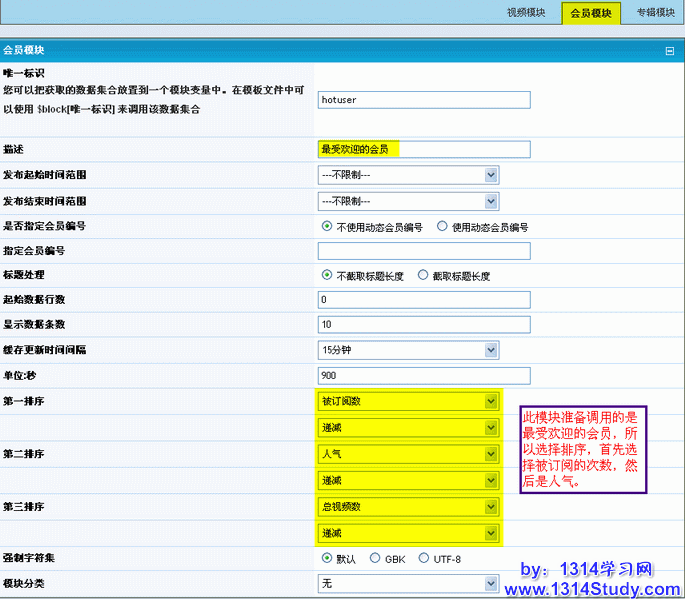Expand 模块分类 dropdown showing 无

pyautogui.click(x=407, y=583)
